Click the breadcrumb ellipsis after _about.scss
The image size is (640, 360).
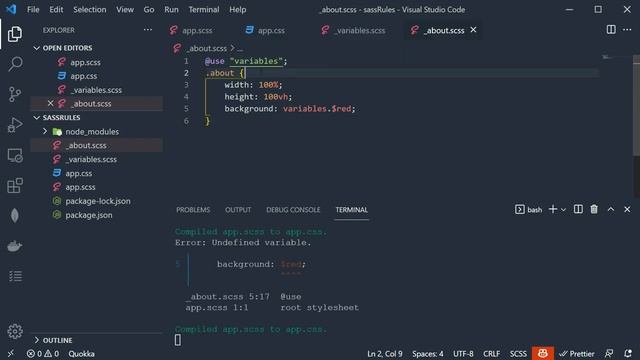(x=240, y=49)
